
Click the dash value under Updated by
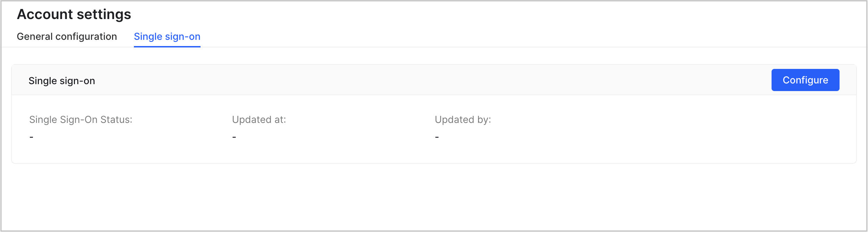(x=437, y=137)
